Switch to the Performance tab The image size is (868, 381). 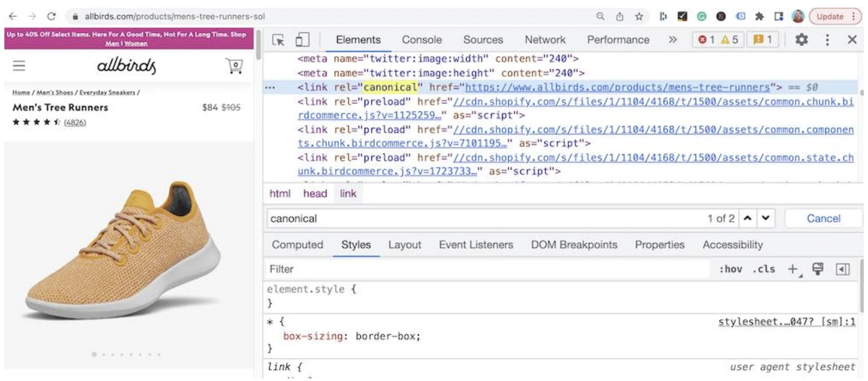coord(618,40)
